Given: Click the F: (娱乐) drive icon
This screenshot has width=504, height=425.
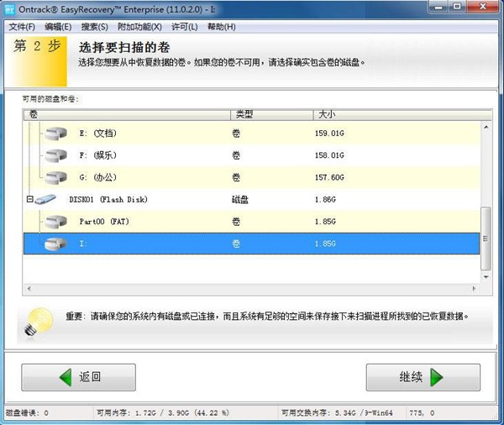Looking at the screenshot, I should pyautogui.click(x=55, y=155).
